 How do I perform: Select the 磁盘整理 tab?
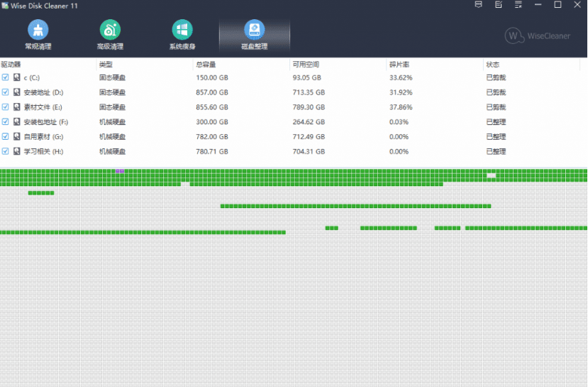(254, 35)
